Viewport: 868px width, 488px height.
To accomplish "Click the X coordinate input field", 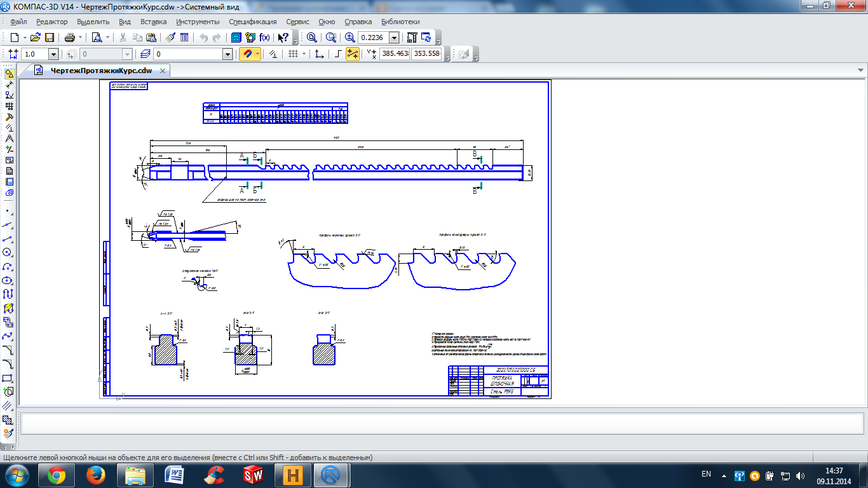I will pyautogui.click(x=395, y=55).
